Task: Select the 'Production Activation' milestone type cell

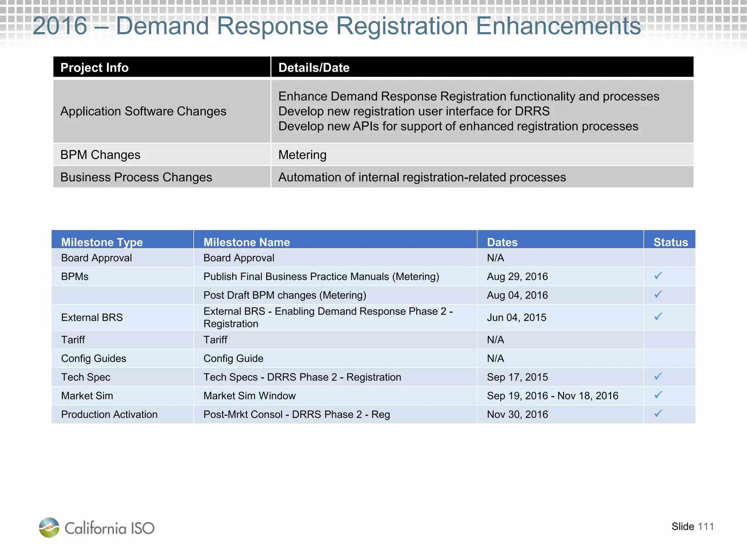Action: tap(123, 414)
